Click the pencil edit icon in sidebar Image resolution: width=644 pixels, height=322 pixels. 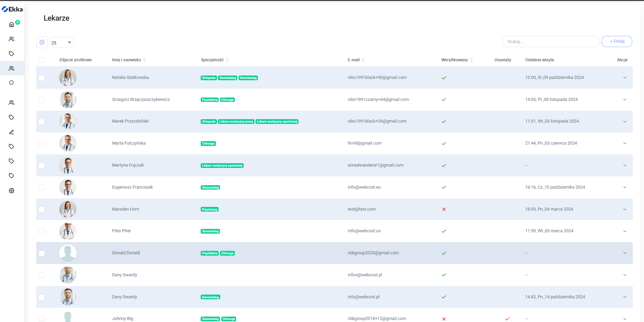[12, 132]
